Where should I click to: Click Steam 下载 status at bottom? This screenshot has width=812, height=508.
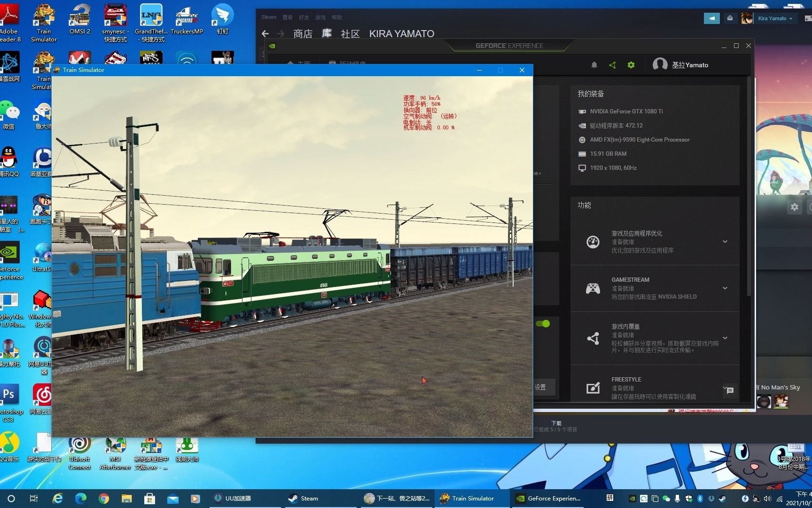[556, 426]
